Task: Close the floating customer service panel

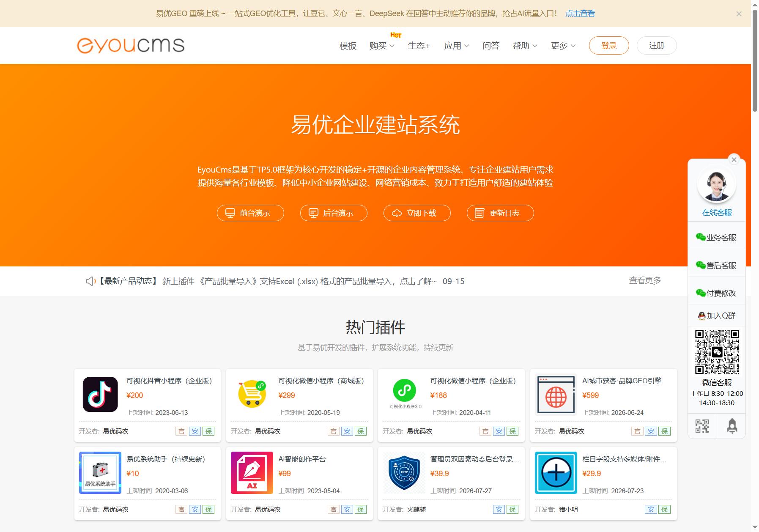Action: tap(734, 159)
